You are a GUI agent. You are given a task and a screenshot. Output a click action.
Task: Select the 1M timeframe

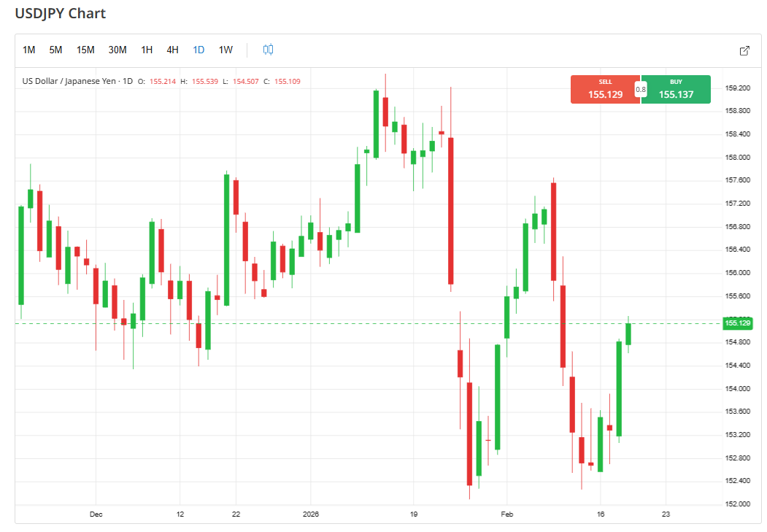click(29, 50)
